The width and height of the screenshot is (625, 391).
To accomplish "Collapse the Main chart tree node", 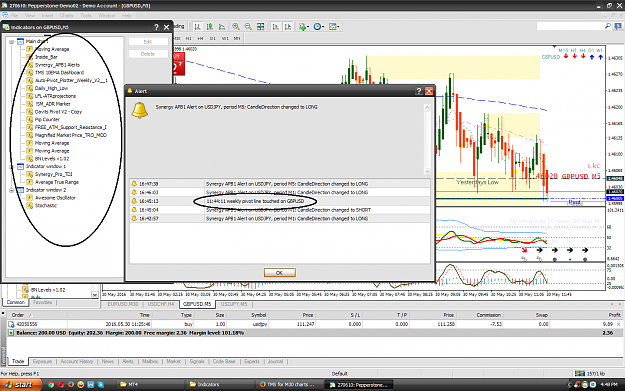I will tap(12, 41).
